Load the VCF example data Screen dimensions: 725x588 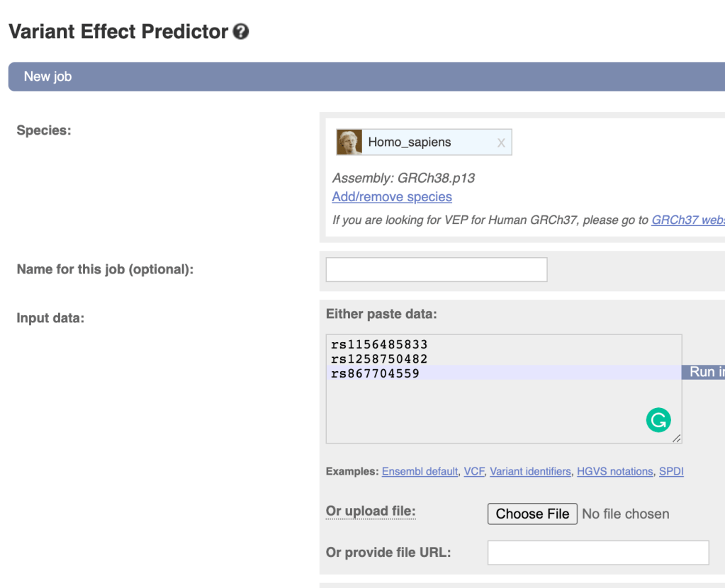point(473,472)
